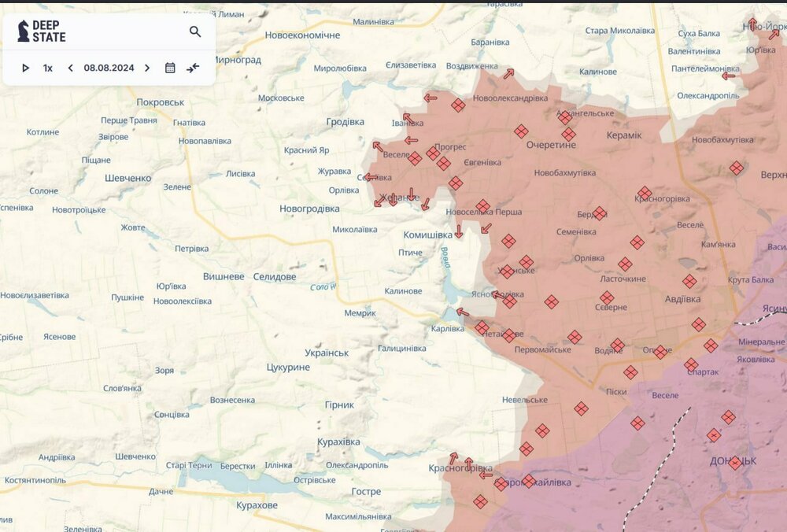Screen dimensions: 787x532
Task: Open the search magnifier icon
Action: click(195, 31)
